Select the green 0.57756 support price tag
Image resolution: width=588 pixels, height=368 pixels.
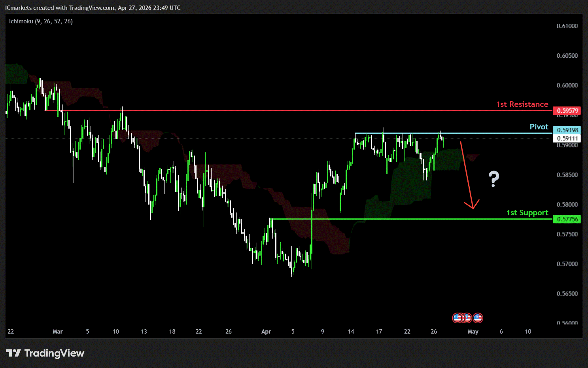coord(567,219)
